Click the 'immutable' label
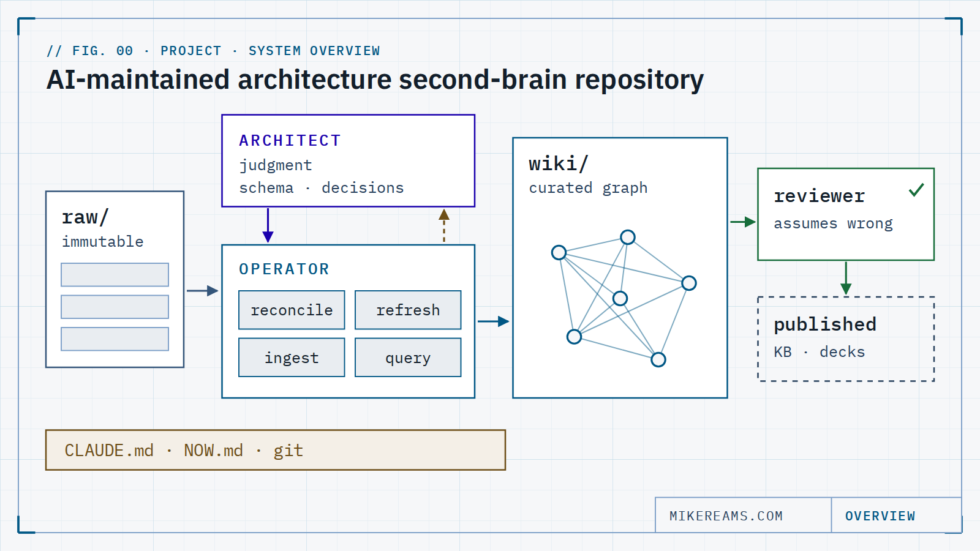The width and height of the screenshot is (980, 551). click(102, 242)
